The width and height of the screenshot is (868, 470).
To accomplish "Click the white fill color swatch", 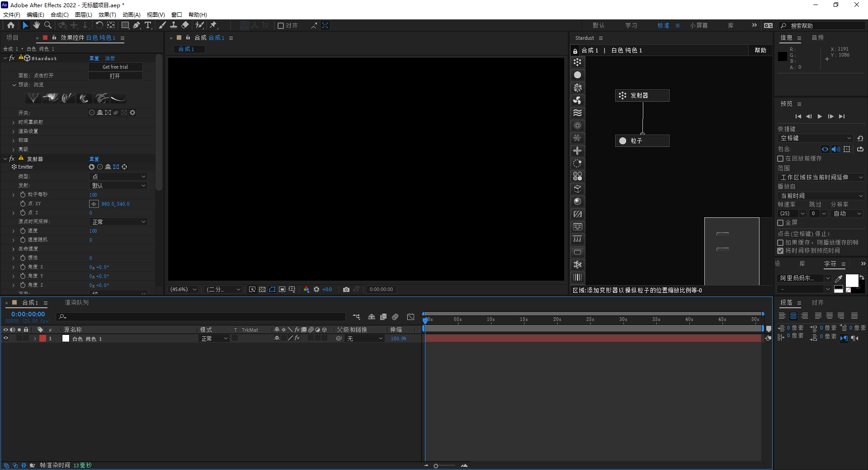I will pyautogui.click(x=852, y=281).
